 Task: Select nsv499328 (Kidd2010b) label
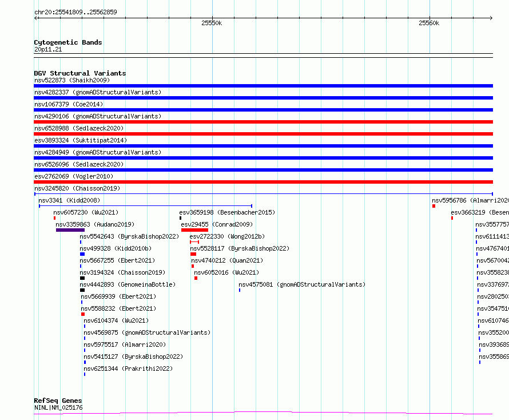[116, 248]
